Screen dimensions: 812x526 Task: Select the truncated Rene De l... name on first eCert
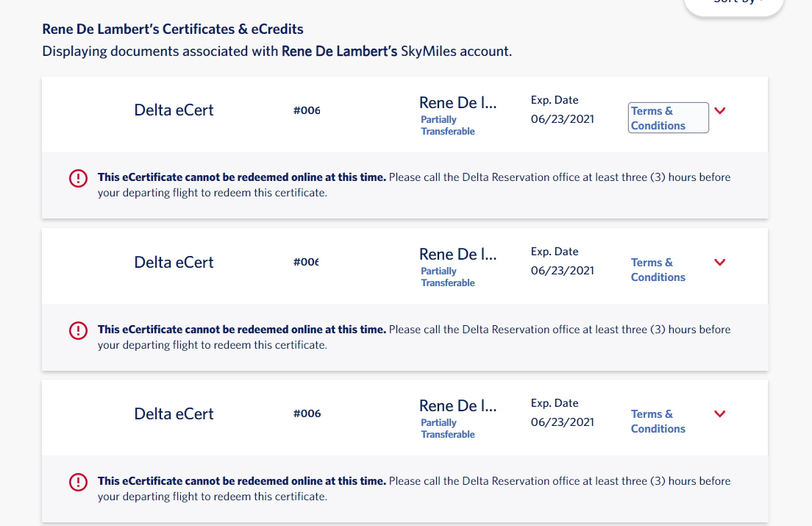[457, 102]
